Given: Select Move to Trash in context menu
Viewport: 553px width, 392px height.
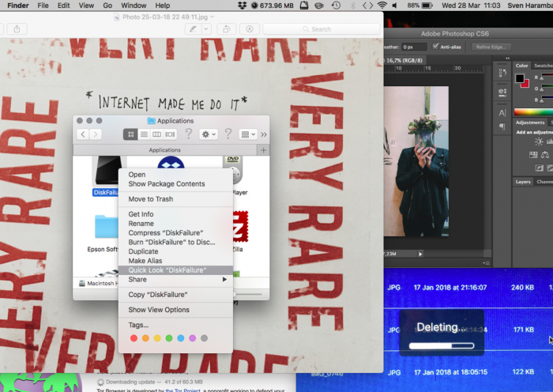Looking at the screenshot, I should [175, 199].
